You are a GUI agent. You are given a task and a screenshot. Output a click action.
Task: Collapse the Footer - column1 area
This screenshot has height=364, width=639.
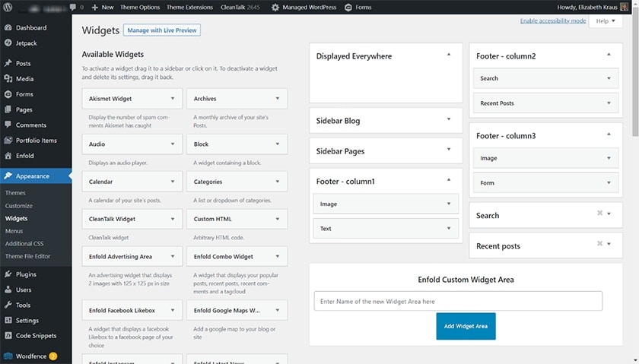[449, 179]
